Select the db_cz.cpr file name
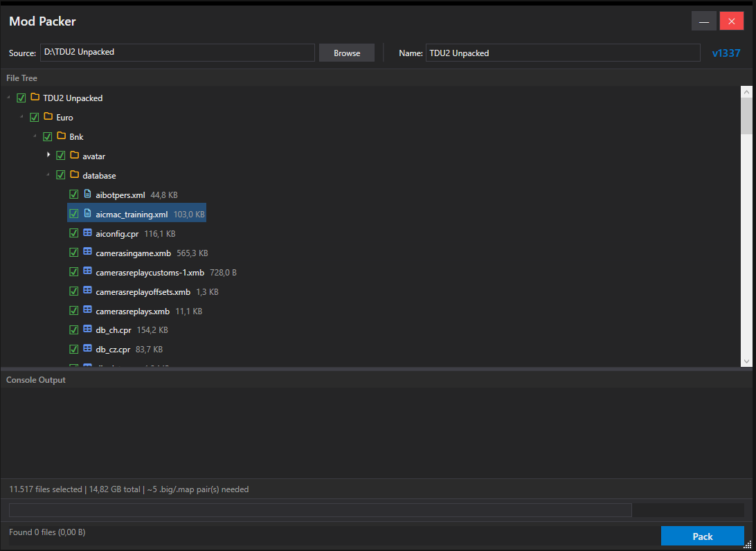756x551 pixels. (x=113, y=349)
